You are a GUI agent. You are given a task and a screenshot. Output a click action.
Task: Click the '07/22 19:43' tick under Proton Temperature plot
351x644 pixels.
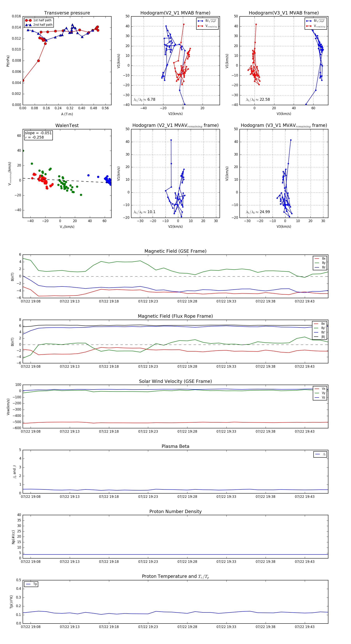(305, 627)
